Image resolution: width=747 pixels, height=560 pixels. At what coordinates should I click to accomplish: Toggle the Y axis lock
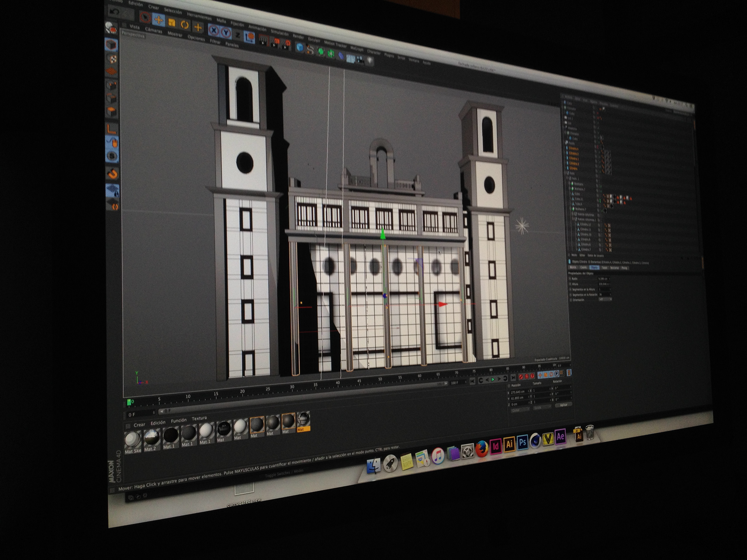coord(226,33)
